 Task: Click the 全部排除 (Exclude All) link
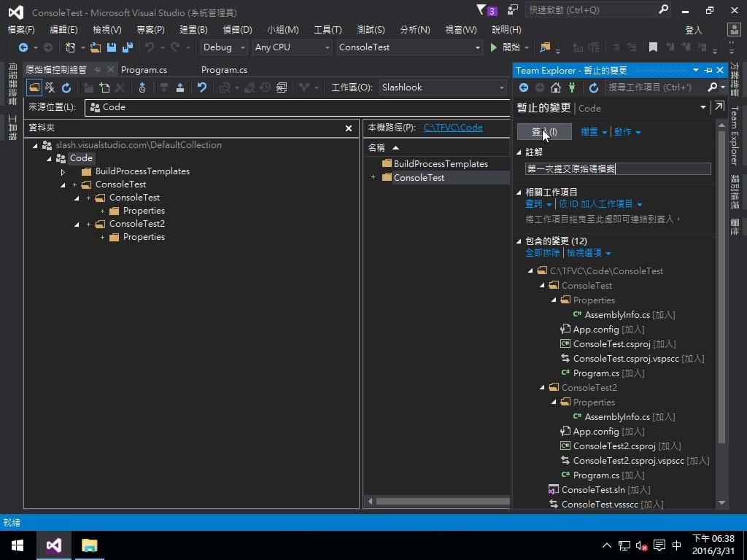(x=543, y=253)
